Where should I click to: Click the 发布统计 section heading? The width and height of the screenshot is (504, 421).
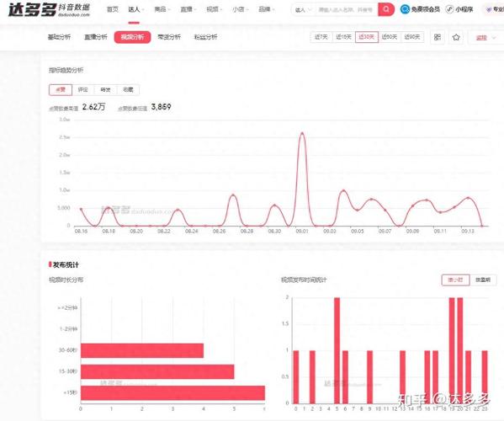66,265
